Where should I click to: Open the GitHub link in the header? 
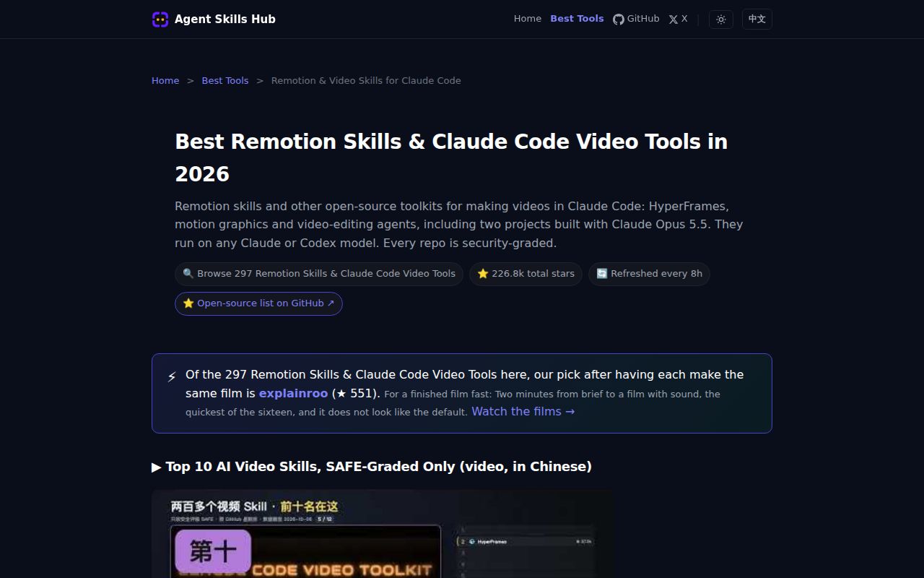pyautogui.click(x=636, y=19)
